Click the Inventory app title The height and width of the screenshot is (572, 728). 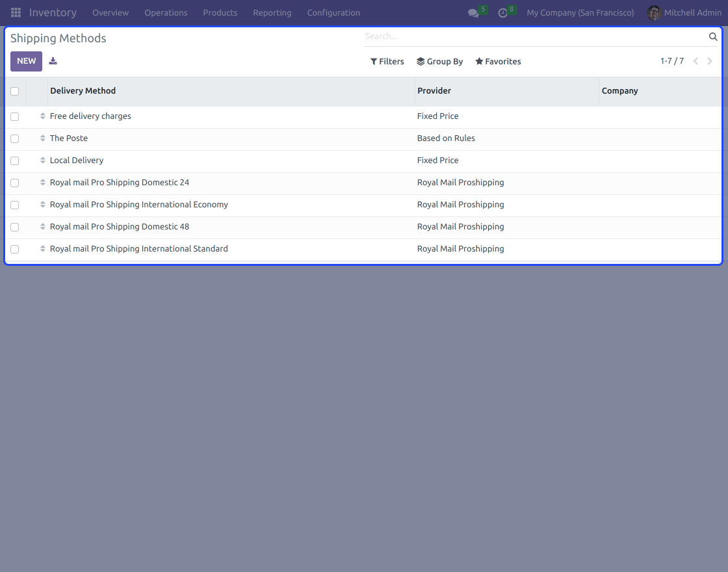pyautogui.click(x=53, y=12)
